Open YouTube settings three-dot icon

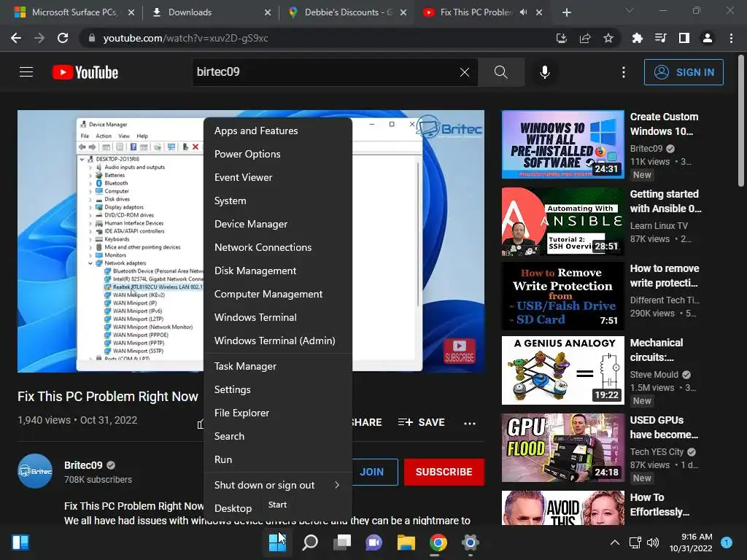point(624,72)
